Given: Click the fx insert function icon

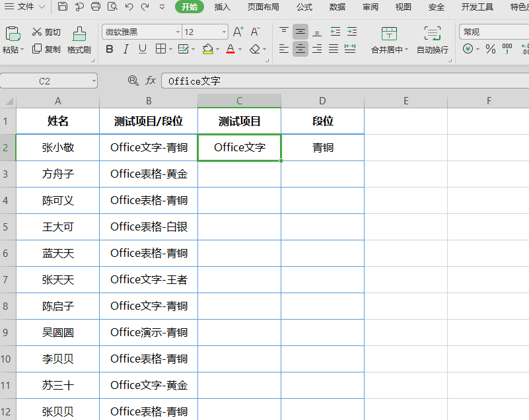Looking at the screenshot, I should tap(151, 81).
